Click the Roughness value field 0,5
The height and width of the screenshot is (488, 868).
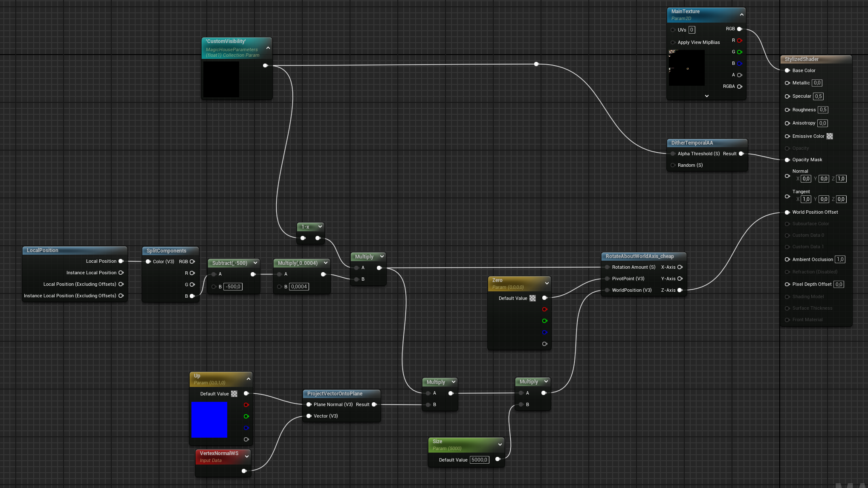coord(823,110)
